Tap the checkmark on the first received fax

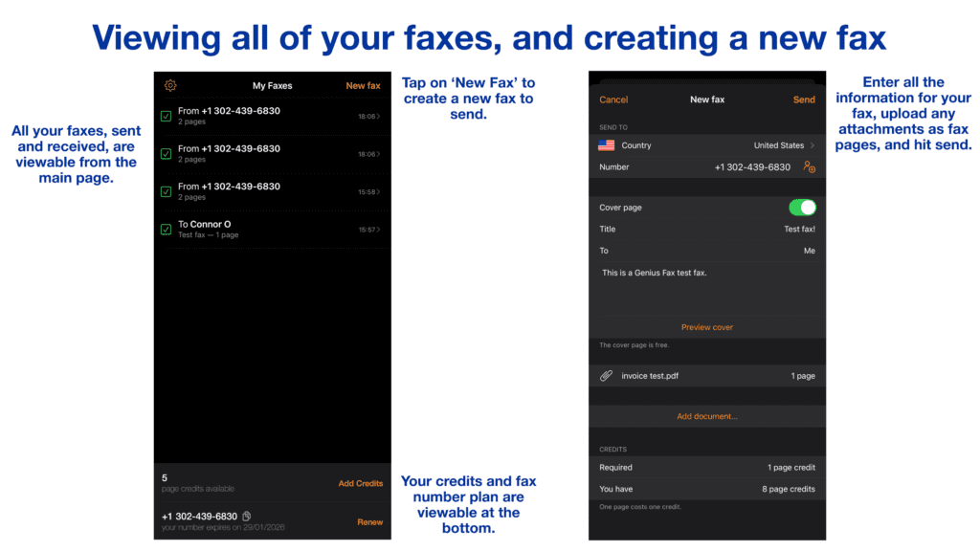pyautogui.click(x=166, y=116)
